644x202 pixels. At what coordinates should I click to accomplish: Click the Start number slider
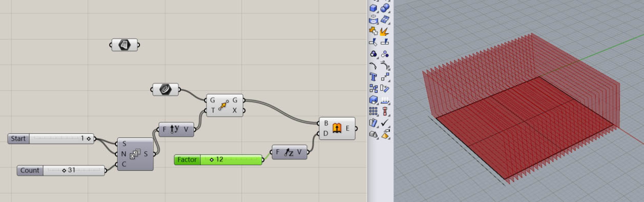[51, 138]
